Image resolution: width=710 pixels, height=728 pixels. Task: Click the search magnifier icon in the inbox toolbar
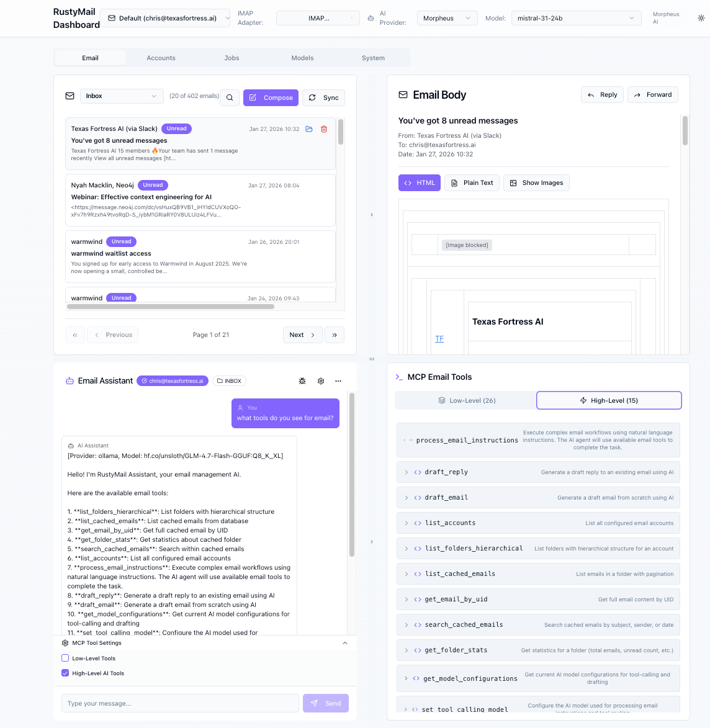click(x=230, y=97)
